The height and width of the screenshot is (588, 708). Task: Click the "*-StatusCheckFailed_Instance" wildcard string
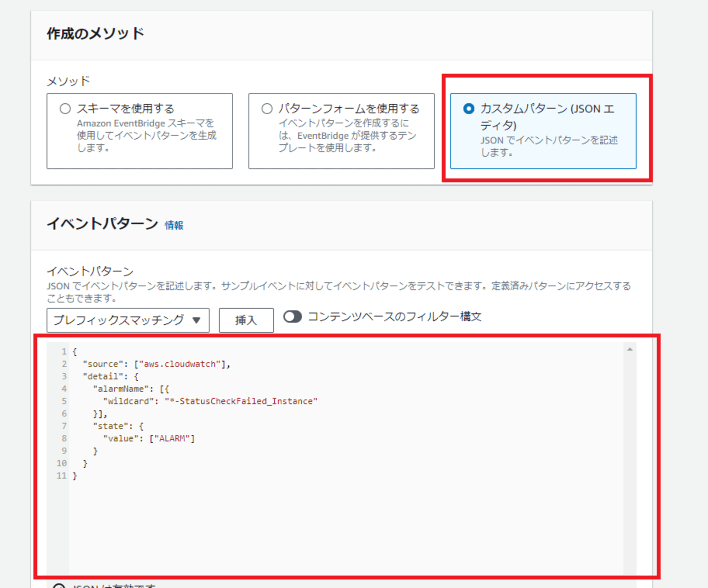click(x=241, y=401)
